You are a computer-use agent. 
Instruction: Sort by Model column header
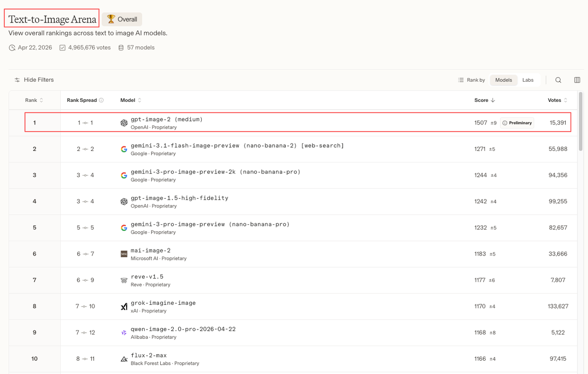pos(131,100)
